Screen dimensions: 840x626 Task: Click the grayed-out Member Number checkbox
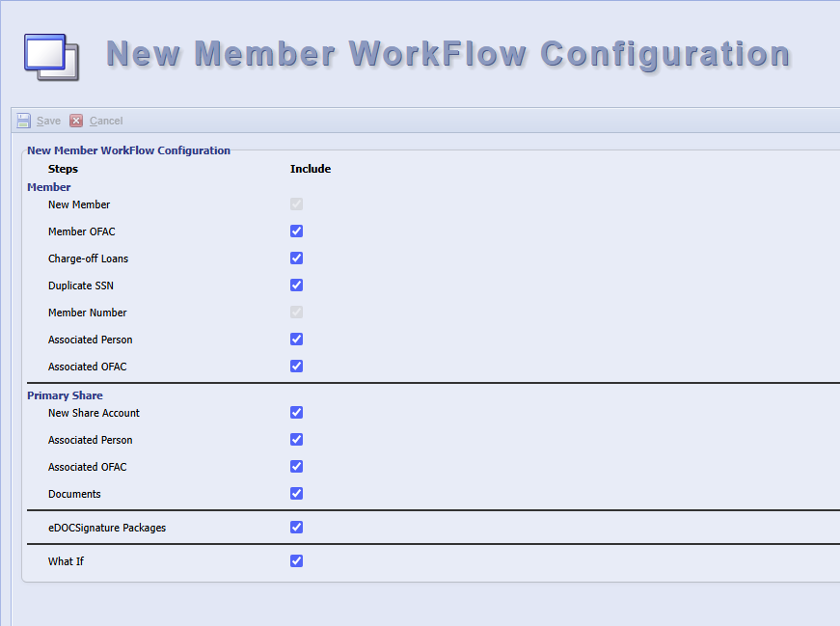coord(296,312)
